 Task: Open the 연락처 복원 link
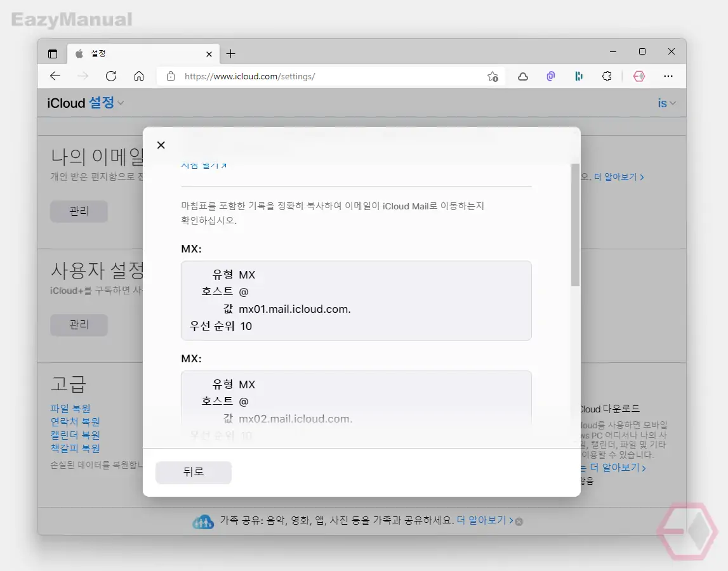76,421
